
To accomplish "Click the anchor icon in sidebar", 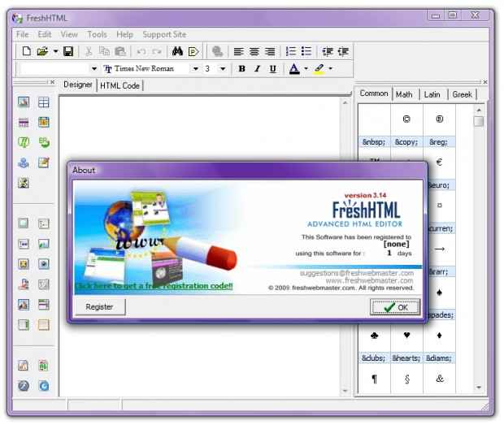I will (x=24, y=163).
